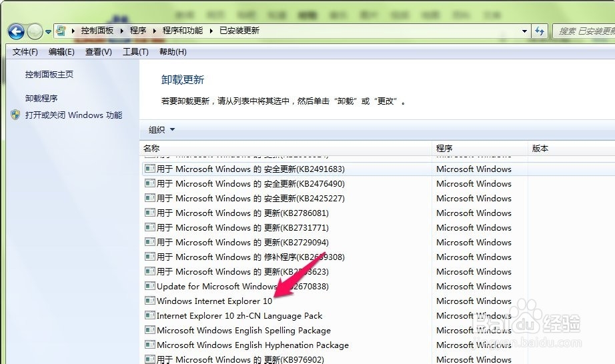615x364 pixels.
Task: Sort by the 程序 column header
Action: click(x=480, y=149)
